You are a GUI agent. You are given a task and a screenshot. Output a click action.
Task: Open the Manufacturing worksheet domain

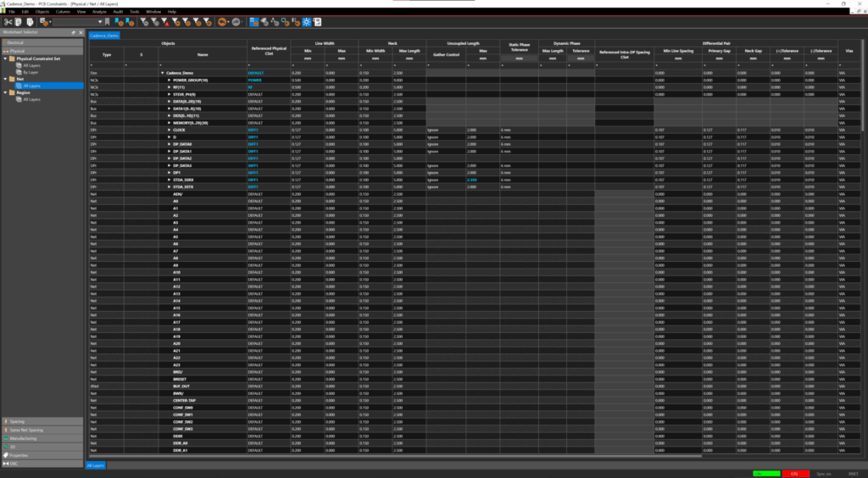click(x=42, y=438)
